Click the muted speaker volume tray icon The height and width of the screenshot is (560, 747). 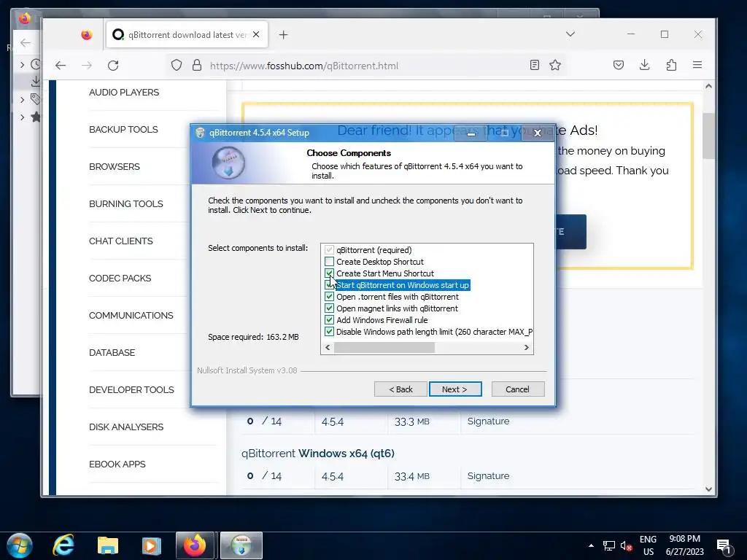pyautogui.click(x=626, y=545)
